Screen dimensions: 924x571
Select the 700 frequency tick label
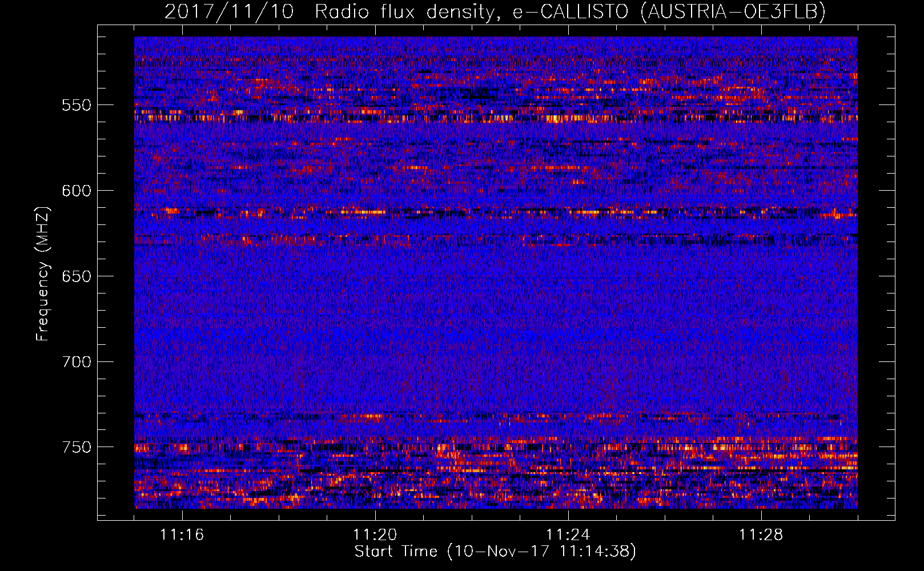pos(77,362)
